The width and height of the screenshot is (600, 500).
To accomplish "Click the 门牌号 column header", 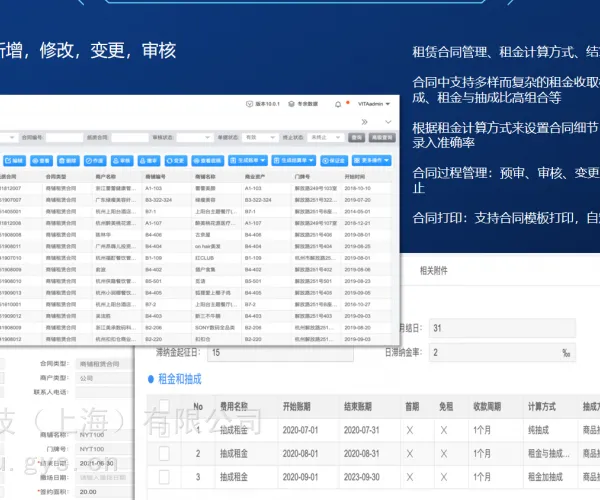I will tap(302, 177).
